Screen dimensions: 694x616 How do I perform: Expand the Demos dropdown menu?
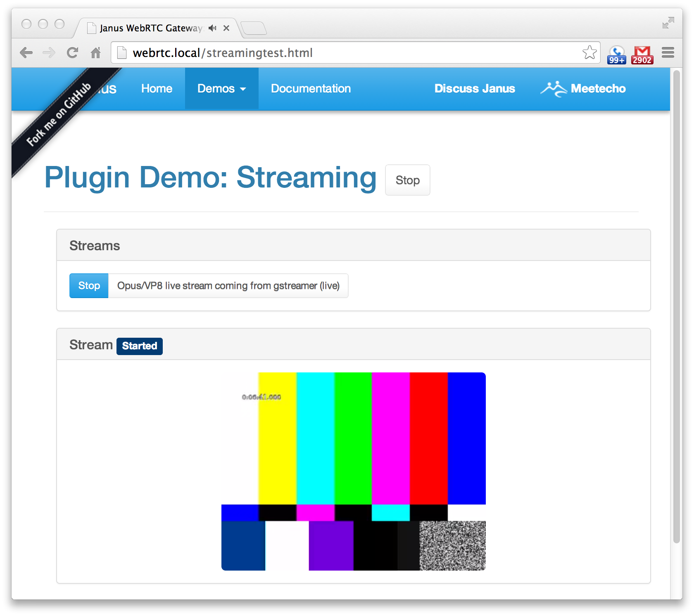(221, 88)
